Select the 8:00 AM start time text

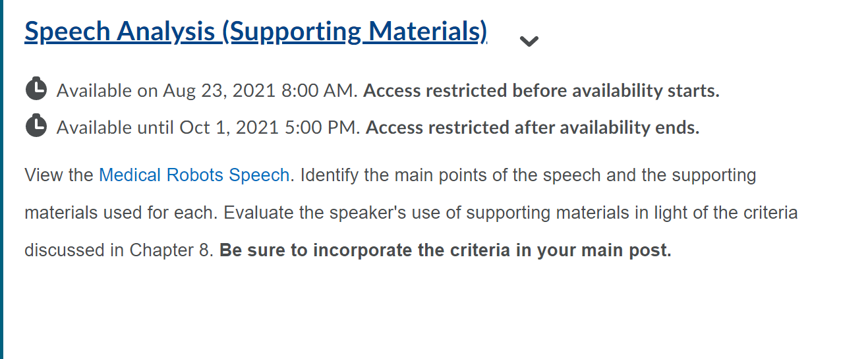click(319, 91)
